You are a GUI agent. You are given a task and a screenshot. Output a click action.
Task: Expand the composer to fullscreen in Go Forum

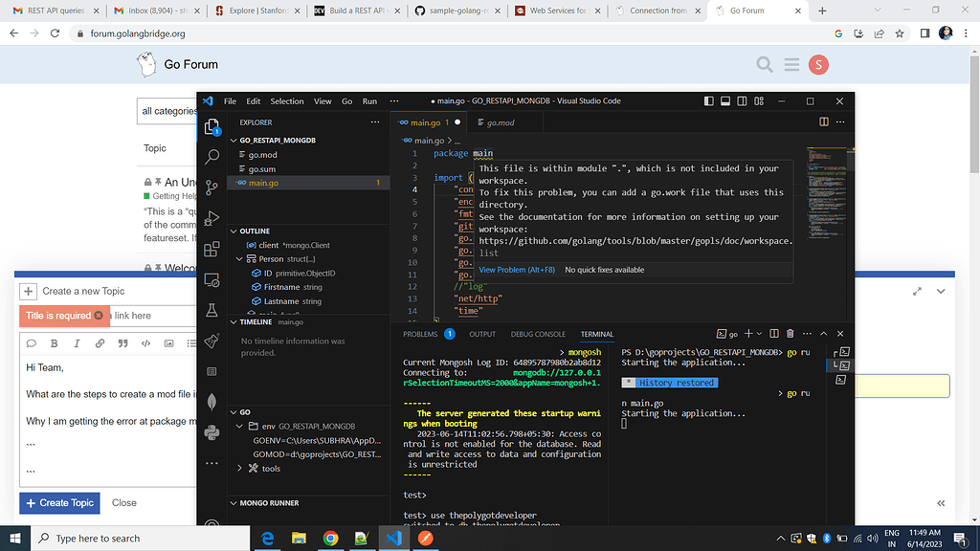pyautogui.click(x=917, y=291)
